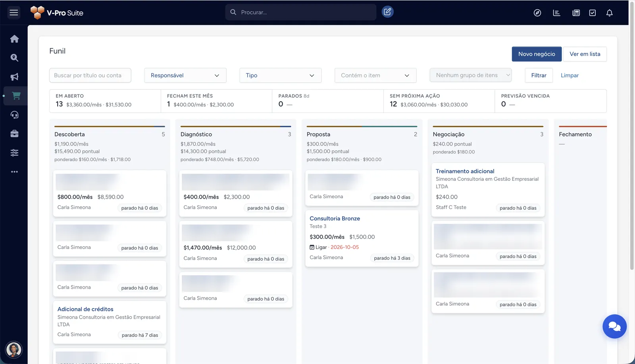Screen dimensions: 635x364
Task: Click the compose edit icon beside search
Action: 387,12
